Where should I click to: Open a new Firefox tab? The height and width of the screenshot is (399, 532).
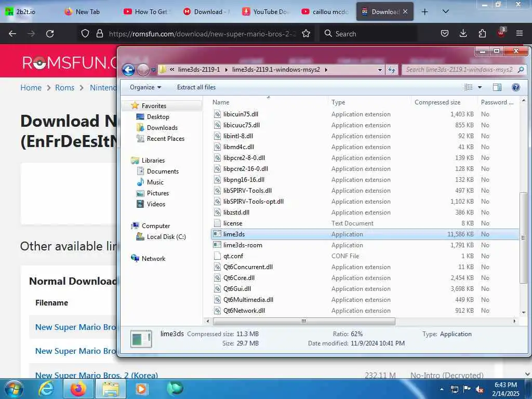[x=424, y=12]
